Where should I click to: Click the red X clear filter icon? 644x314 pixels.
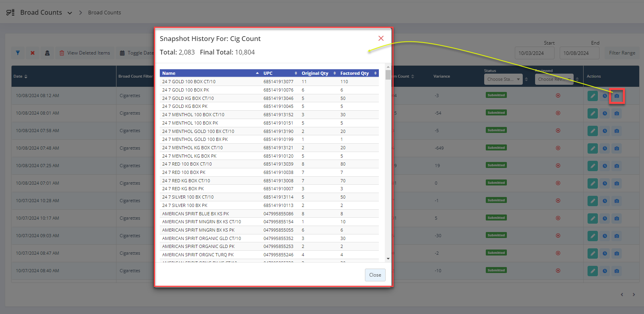(33, 53)
